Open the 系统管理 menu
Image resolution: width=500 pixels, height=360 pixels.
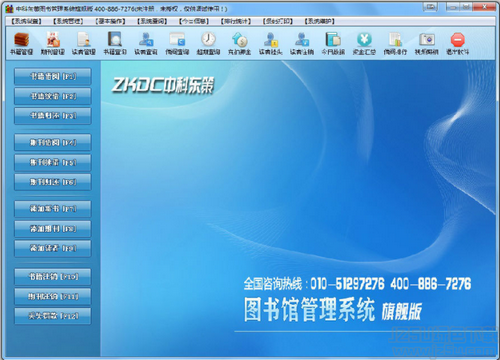68,21
